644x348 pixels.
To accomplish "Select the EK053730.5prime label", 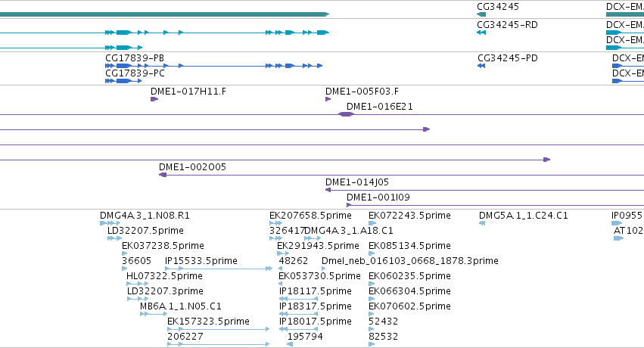I will [x=319, y=276].
